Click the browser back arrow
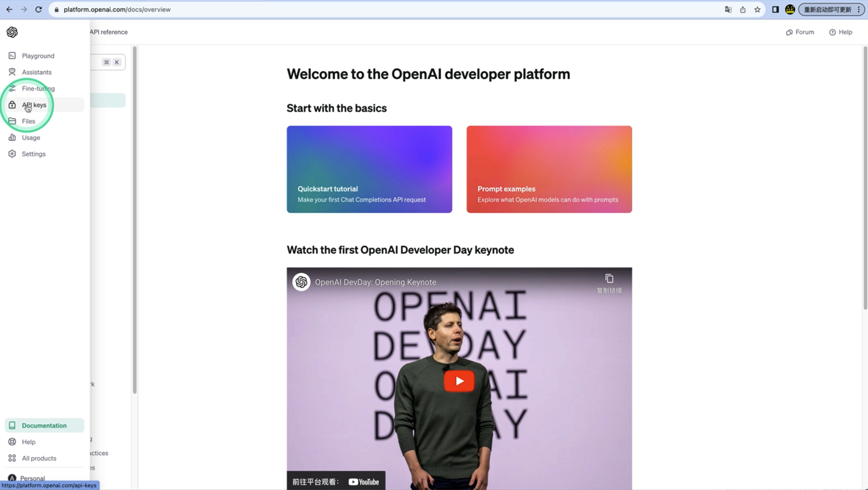The width and height of the screenshot is (868, 490). click(9, 10)
